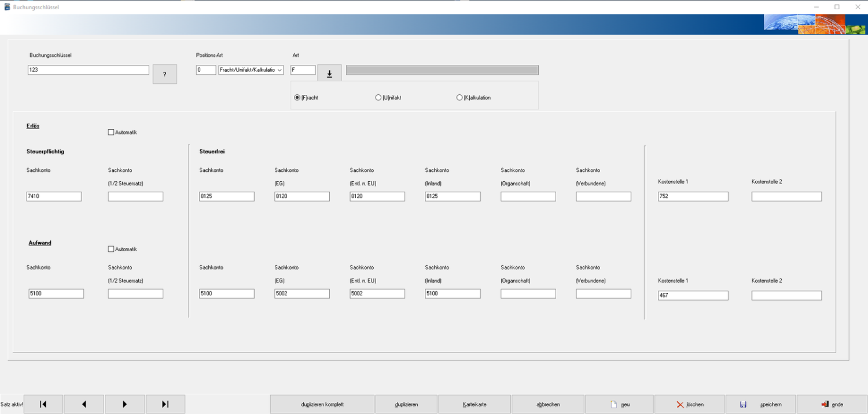Enable Automatik checkbox under Erlös
This screenshot has height=414, width=868.
pyautogui.click(x=111, y=132)
